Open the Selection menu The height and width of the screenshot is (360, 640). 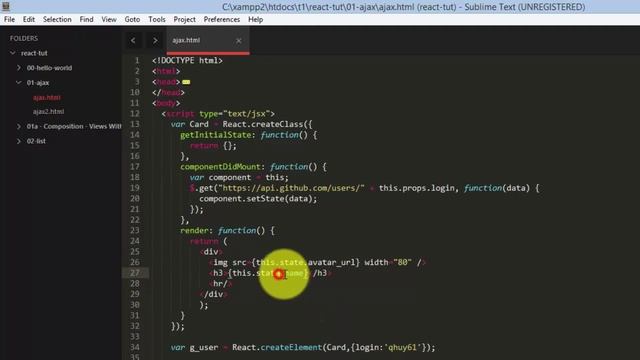[x=57, y=19]
